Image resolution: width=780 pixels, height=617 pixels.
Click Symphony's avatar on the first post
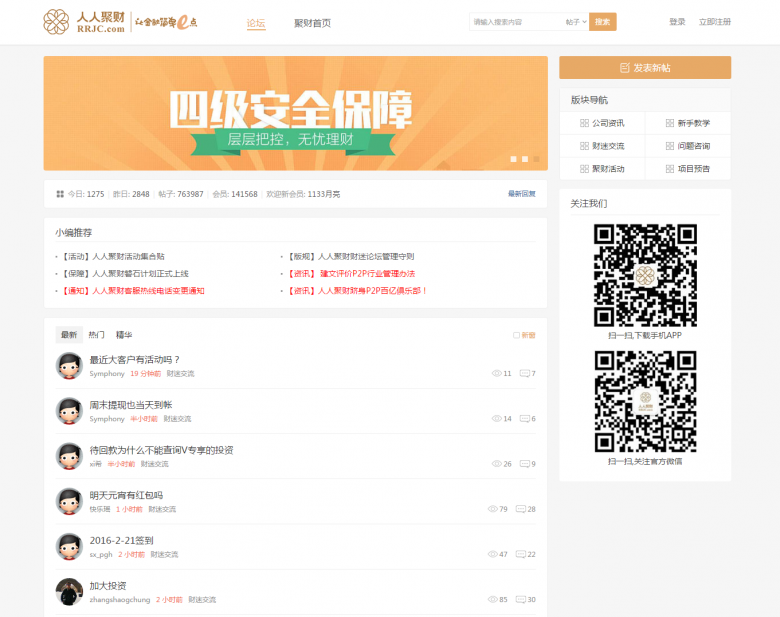point(69,365)
